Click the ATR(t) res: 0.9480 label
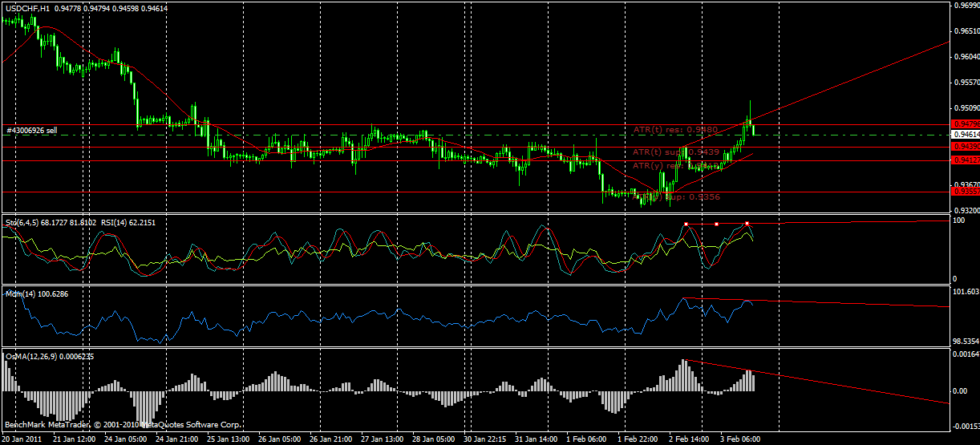 click(x=675, y=128)
